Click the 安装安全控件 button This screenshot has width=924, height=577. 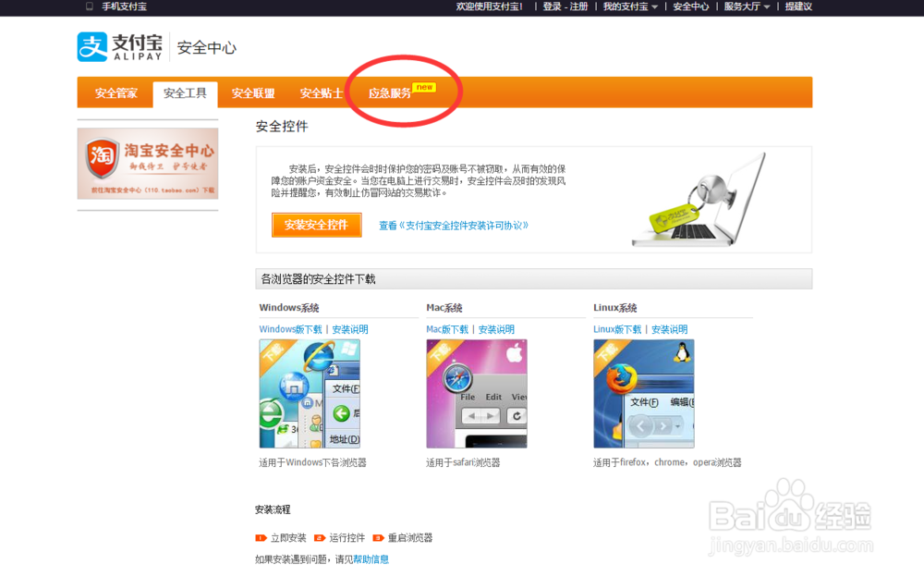pos(316,225)
